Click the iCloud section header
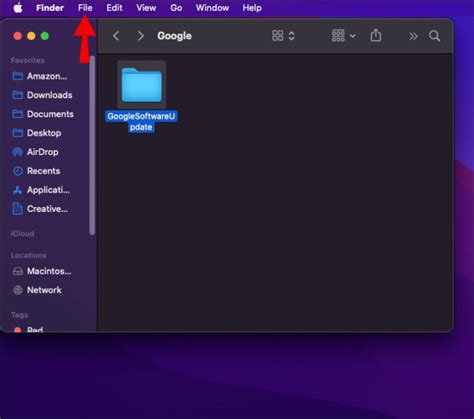The height and width of the screenshot is (419, 474). [x=22, y=234]
